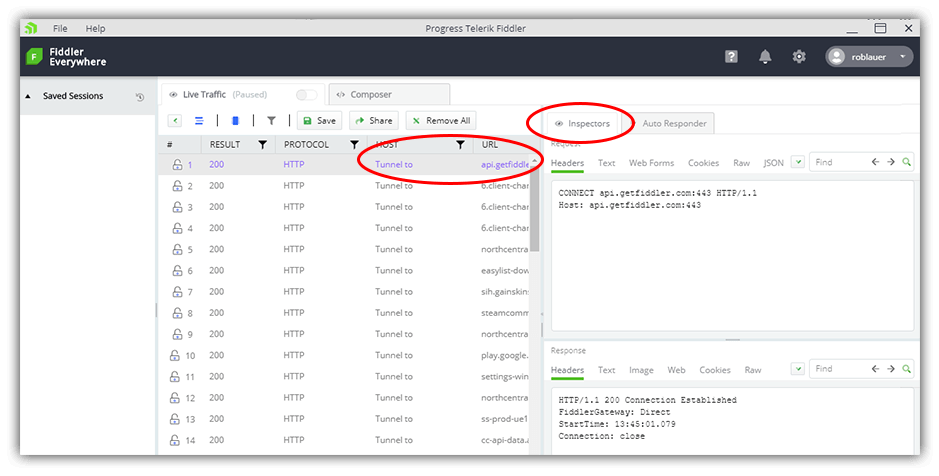Select the Inspectors tab

tap(583, 123)
